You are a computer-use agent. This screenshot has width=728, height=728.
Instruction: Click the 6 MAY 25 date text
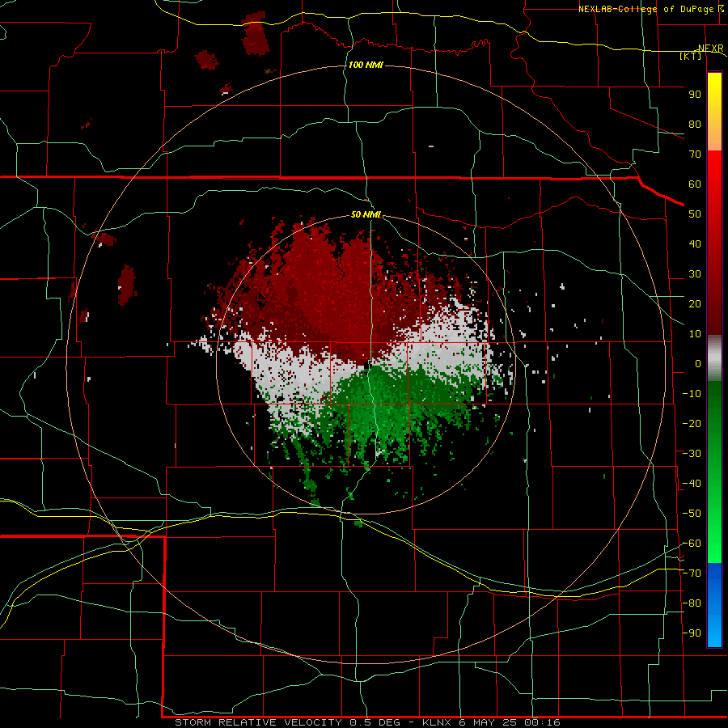(488, 722)
